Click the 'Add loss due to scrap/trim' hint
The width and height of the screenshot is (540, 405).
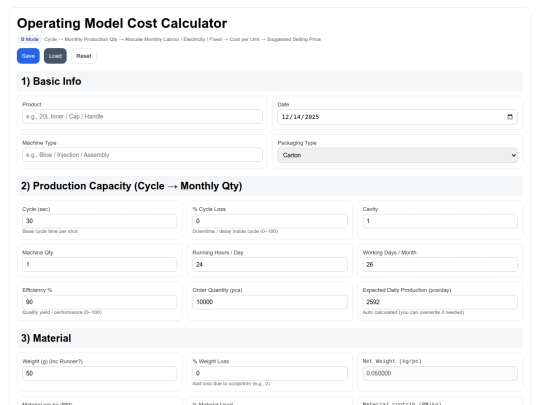[231, 384]
